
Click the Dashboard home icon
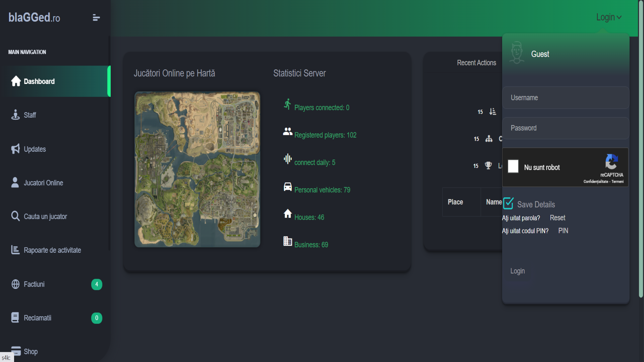click(16, 81)
